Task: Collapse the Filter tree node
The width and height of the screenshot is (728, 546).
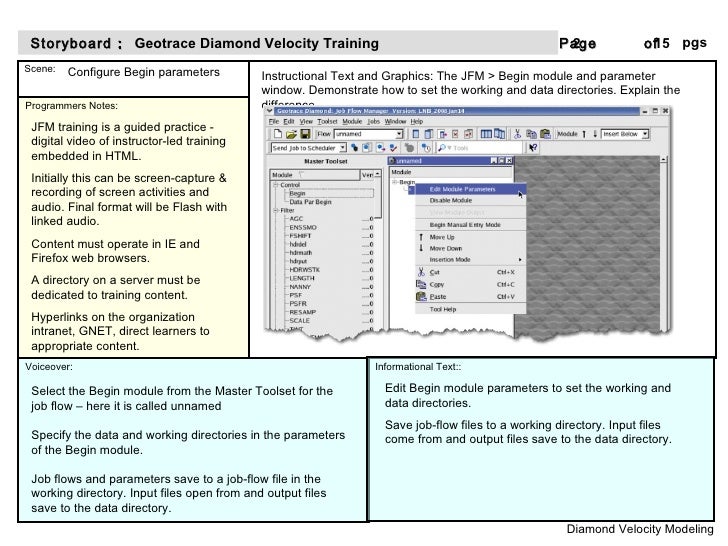Action: click(275, 210)
